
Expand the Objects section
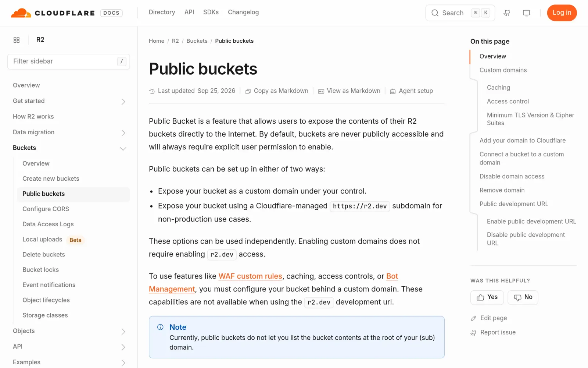(x=123, y=331)
